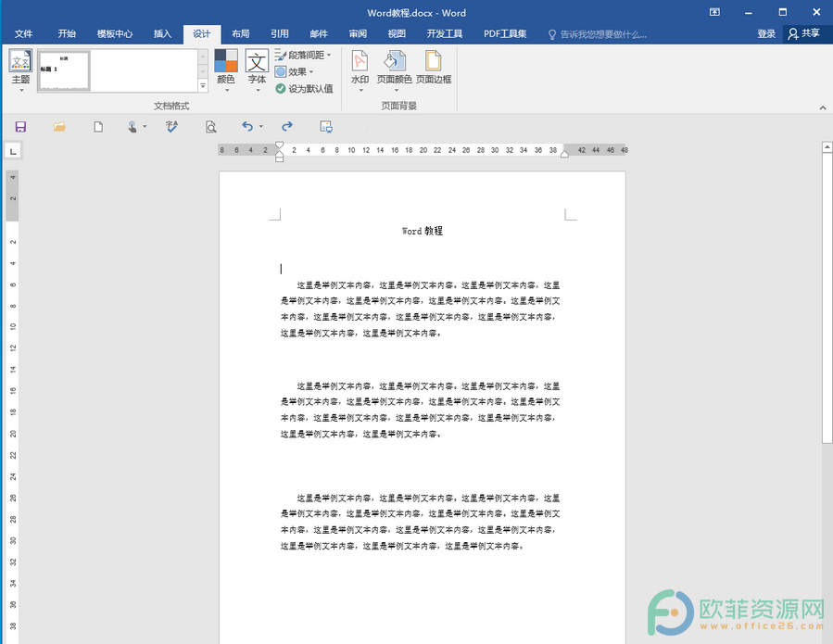
Task: Click the tab stop selector box
Action: 13,151
